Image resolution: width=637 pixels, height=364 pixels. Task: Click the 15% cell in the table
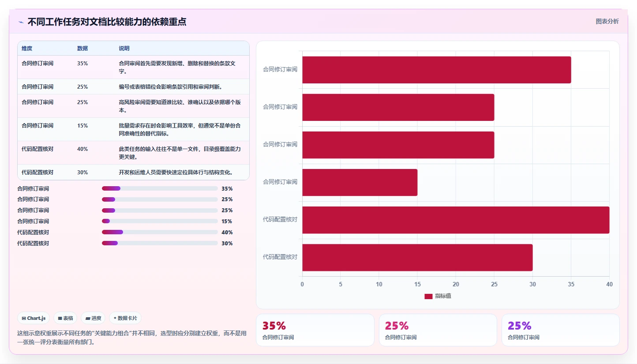click(x=82, y=125)
